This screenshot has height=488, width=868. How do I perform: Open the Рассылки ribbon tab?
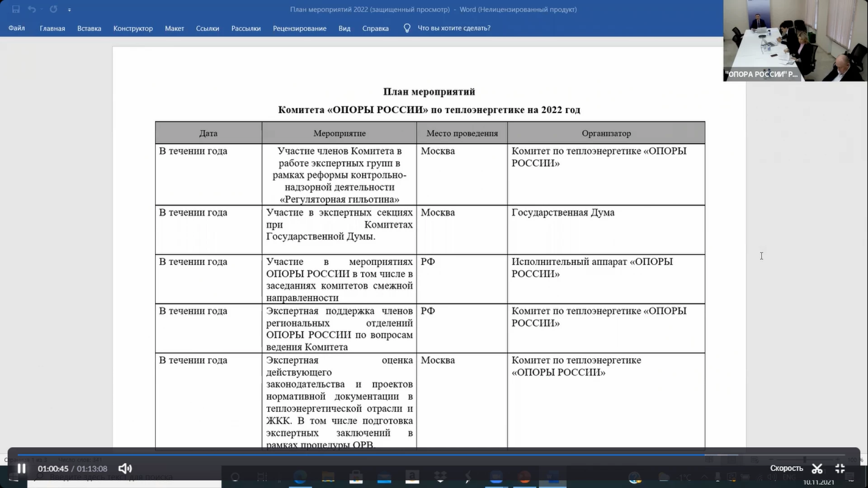point(246,28)
